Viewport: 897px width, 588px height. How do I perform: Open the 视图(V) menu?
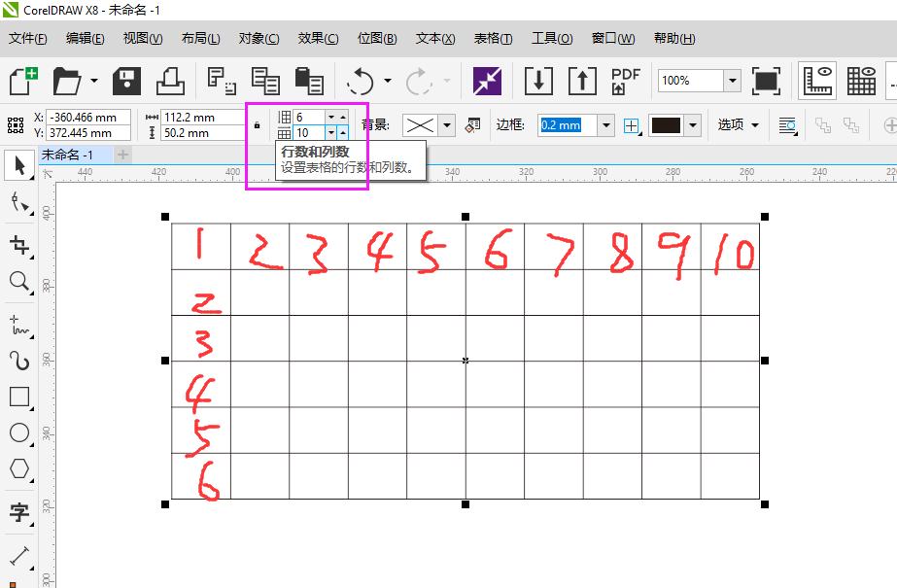(143, 38)
